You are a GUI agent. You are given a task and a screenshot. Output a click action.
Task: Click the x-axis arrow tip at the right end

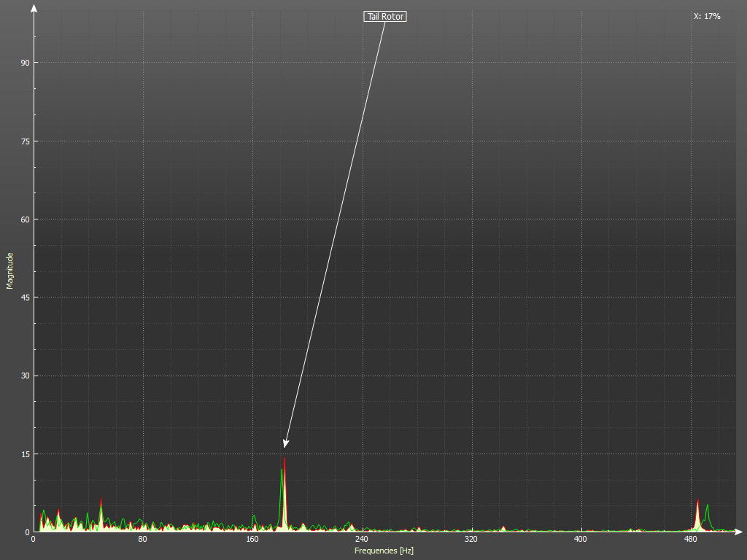click(x=740, y=532)
